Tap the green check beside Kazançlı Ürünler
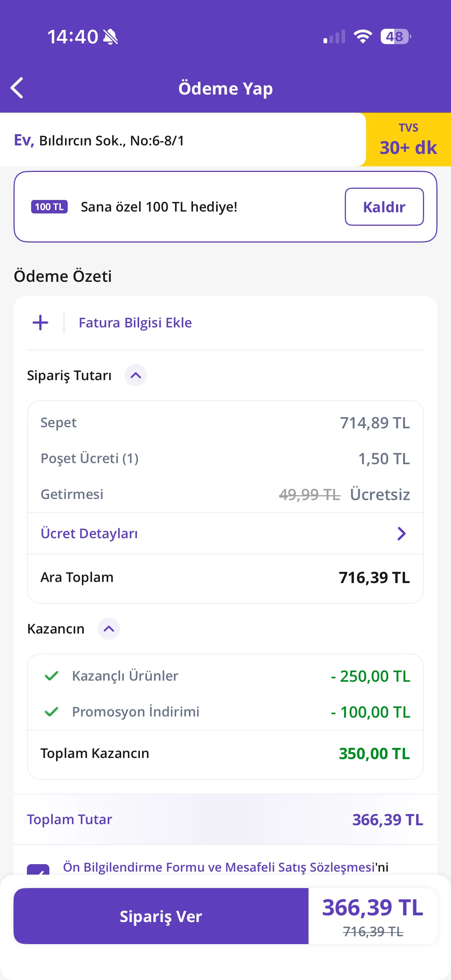 [x=51, y=676]
